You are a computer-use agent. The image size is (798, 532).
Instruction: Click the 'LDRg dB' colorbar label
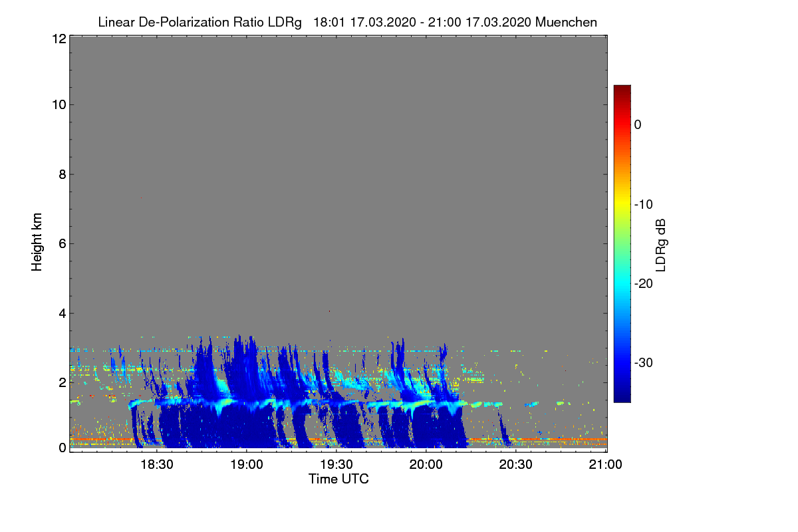coord(661,244)
